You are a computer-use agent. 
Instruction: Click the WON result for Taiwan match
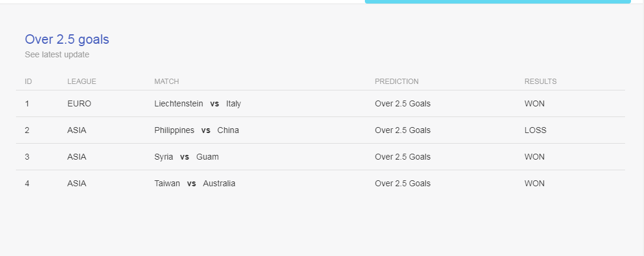[x=535, y=184]
